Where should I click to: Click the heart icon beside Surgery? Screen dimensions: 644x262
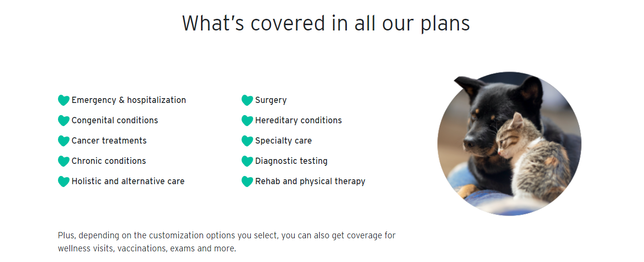tap(247, 100)
